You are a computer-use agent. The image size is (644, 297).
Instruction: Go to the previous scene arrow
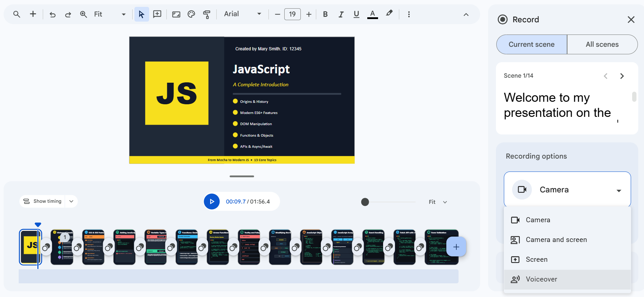tap(606, 76)
